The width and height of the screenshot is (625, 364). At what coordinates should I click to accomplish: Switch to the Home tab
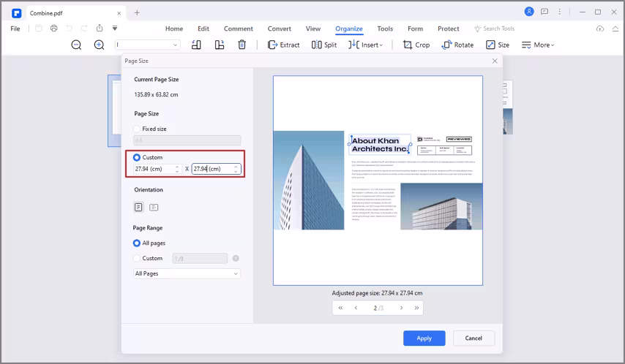click(x=174, y=29)
